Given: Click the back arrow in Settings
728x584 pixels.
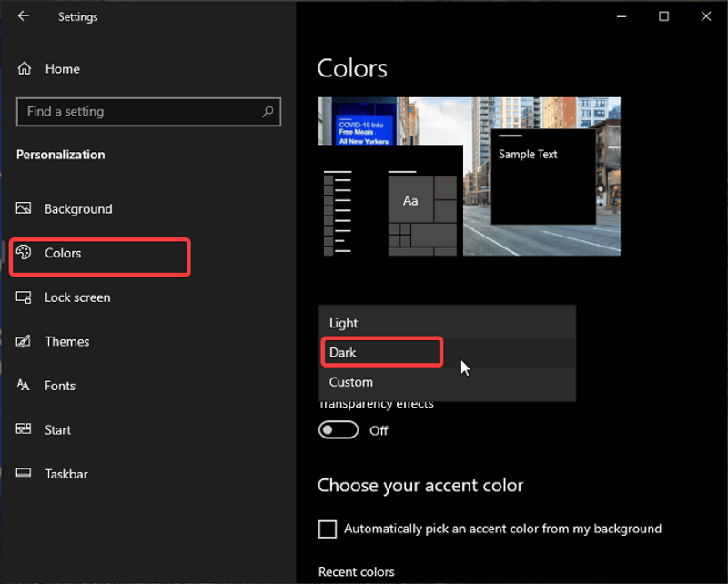Looking at the screenshot, I should [24, 16].
